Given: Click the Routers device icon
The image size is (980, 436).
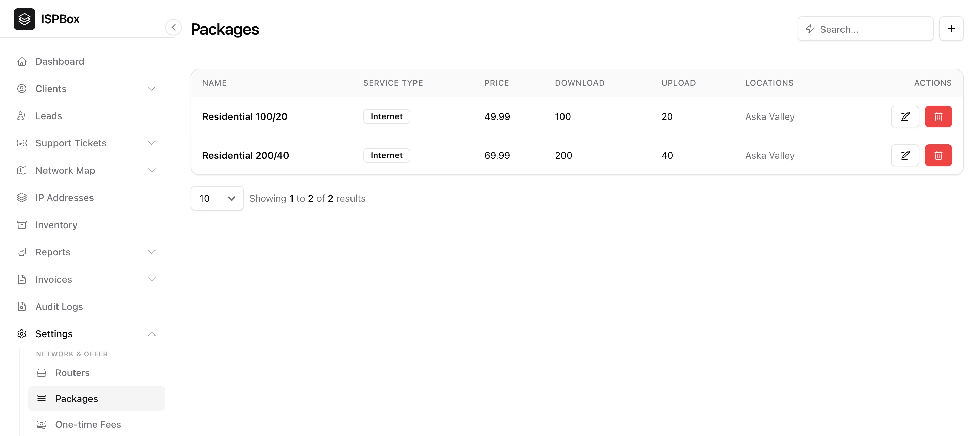Looking at the screenshot, I should coord(42,373).
